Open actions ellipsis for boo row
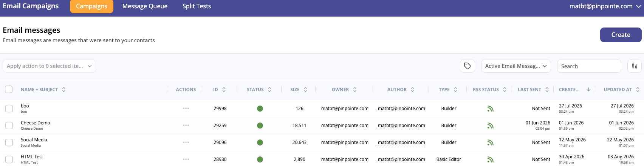 186,109
